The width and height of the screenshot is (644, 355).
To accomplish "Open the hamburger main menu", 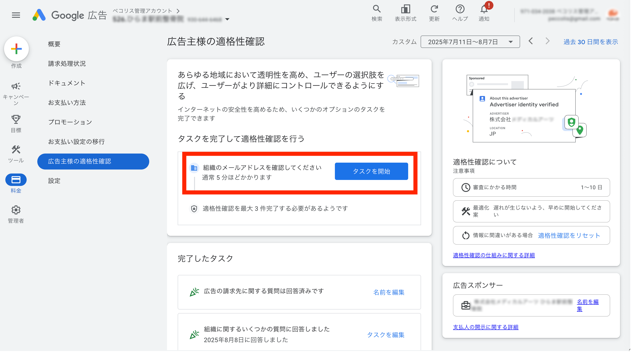I will click(x=16, y=15).
